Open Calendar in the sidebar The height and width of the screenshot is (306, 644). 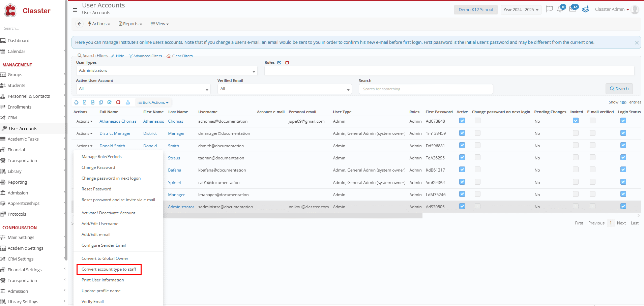tap(17, 51)
